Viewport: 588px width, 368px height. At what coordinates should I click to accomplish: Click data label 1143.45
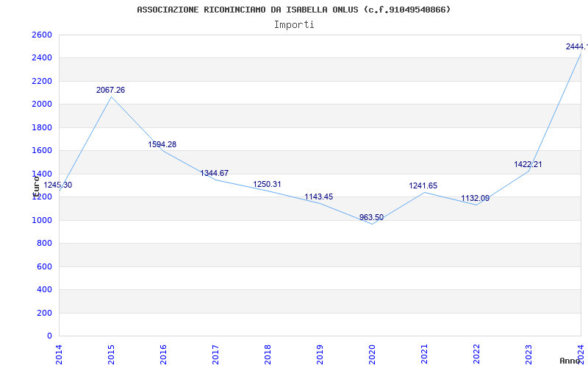point(319,197)
